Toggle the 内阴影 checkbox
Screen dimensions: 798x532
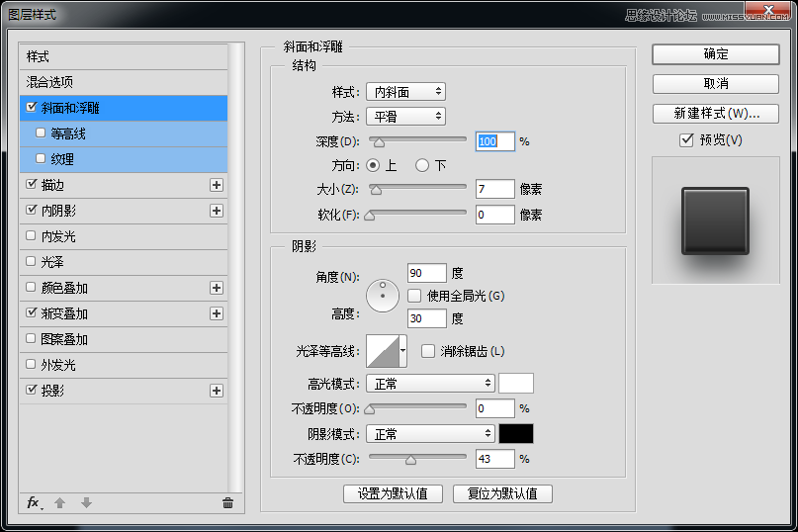(31, 210)
